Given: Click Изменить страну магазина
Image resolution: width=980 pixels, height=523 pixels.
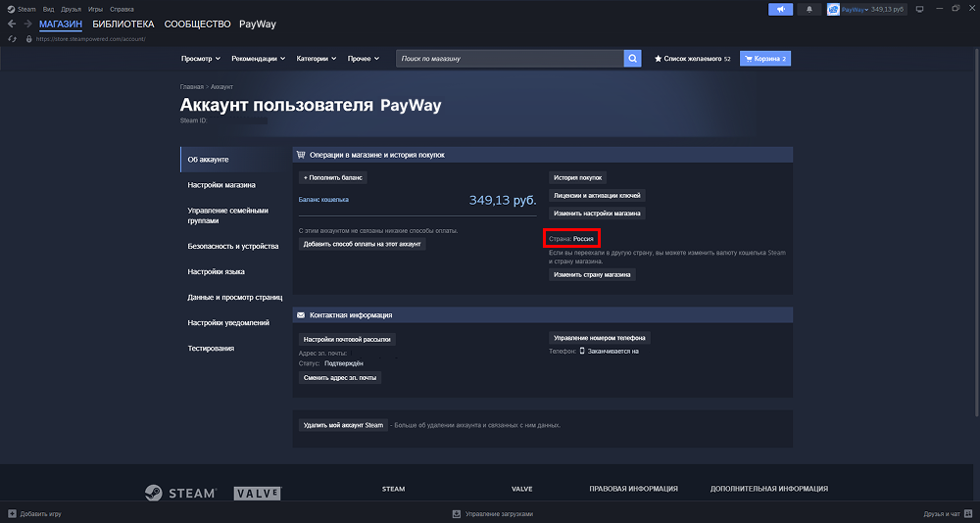Looking at the screenshot, I should tap(592, 274).
